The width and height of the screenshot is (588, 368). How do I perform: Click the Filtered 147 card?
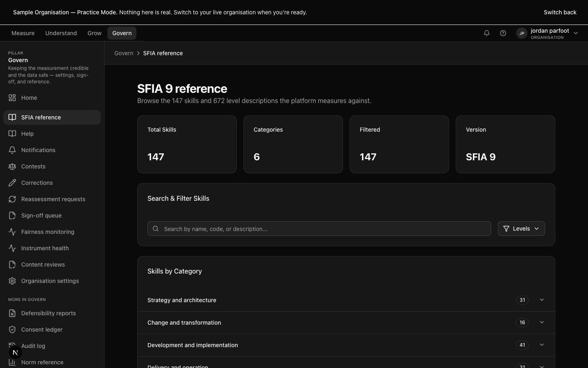point(399,144)
